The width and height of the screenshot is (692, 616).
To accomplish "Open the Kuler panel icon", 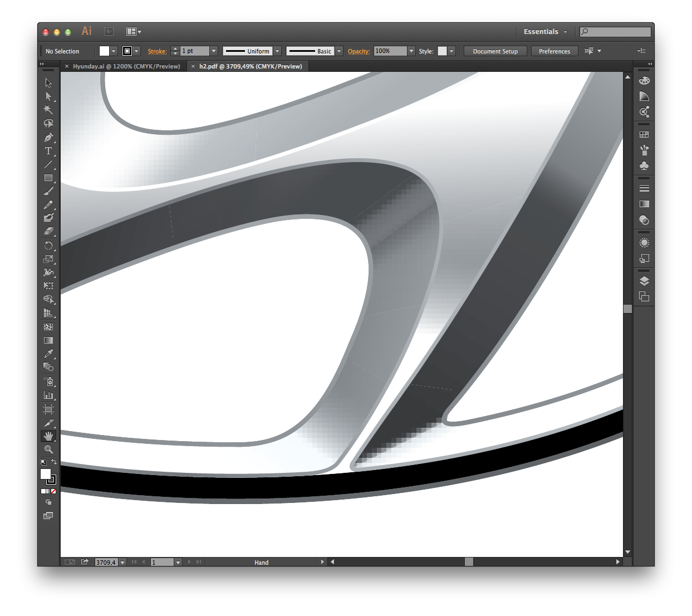I will [x=644, y=112].
